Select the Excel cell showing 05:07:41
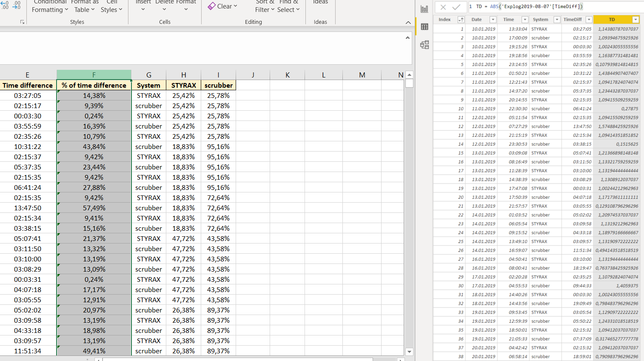This screenshot has height=361, width=644. (28, 238)
